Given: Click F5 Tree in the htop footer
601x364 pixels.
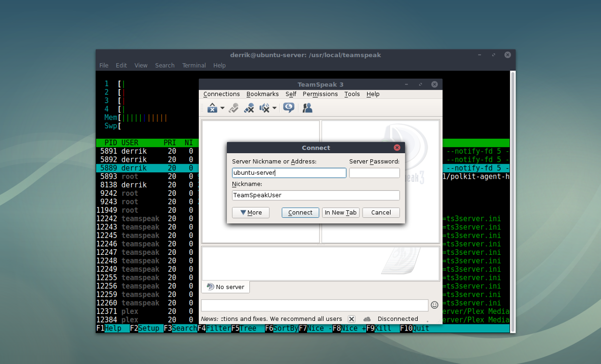Looking at the screenshot, I should (244, 328).
